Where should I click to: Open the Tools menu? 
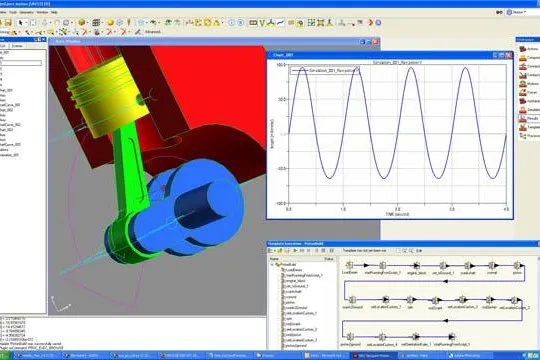[13, 12]
